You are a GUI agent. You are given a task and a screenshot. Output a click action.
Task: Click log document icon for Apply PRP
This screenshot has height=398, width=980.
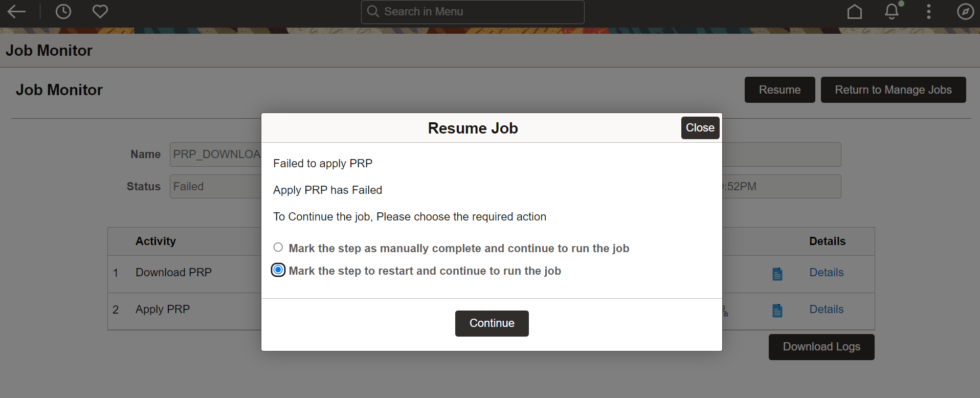777,311
